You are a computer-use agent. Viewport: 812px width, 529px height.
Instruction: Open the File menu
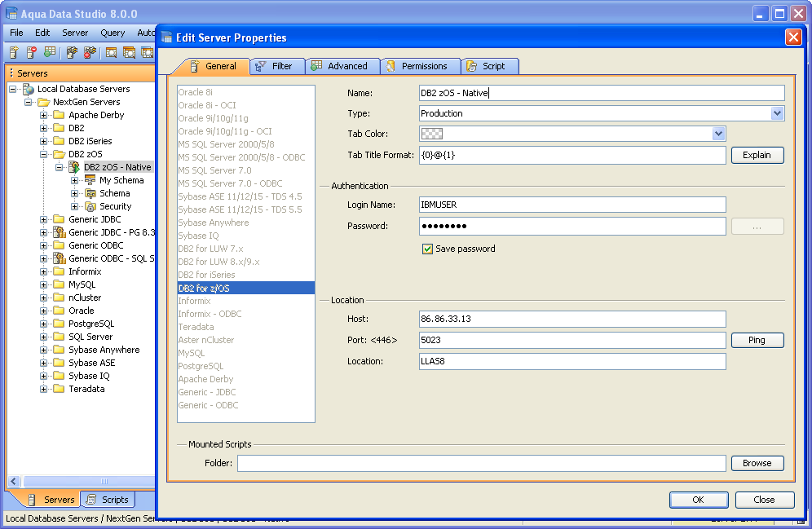click(x=16, y=33)
